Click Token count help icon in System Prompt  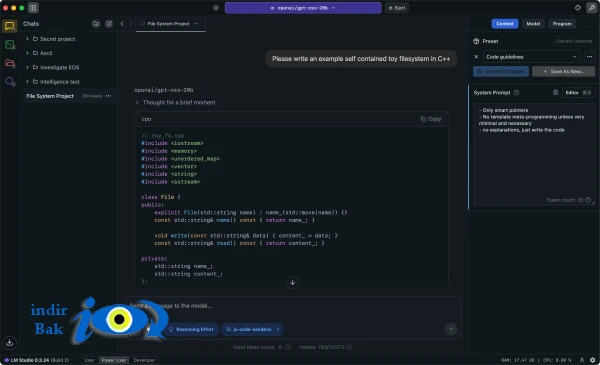pyautogui.click(x=588, y=200)
